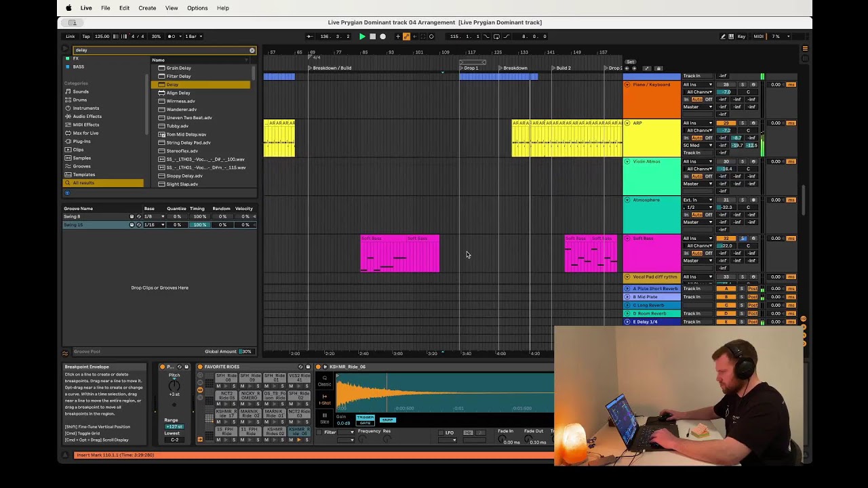The image size is (868, 488).
Task: Open Piano / Keyboard All Ins input dropdown
Action: tap(698, 85)
